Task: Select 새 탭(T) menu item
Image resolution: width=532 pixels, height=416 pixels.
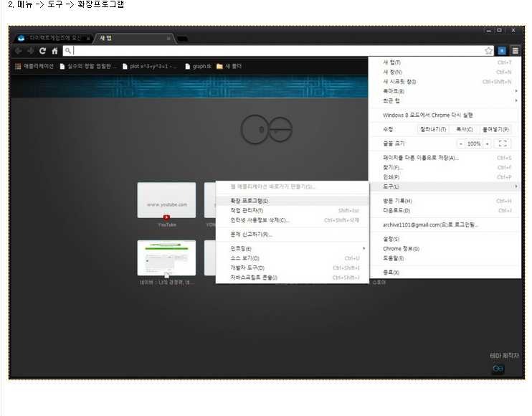Action: pos(445,62)
